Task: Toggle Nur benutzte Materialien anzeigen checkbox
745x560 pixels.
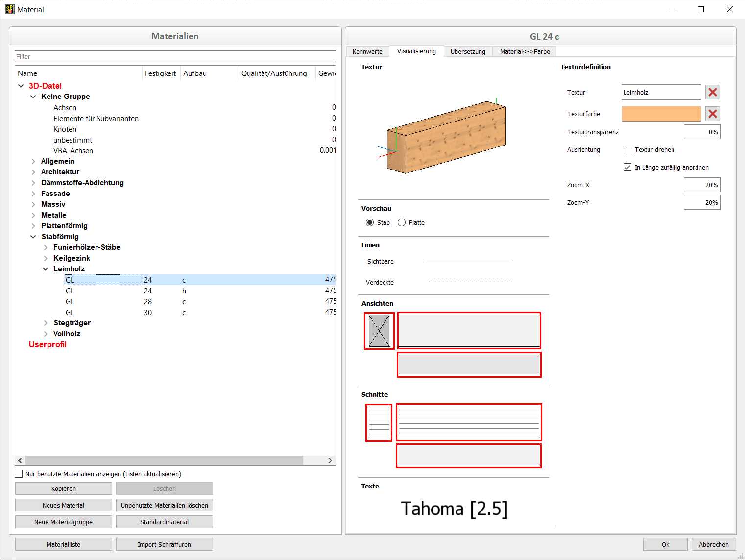Action: [x=19, y=474]
